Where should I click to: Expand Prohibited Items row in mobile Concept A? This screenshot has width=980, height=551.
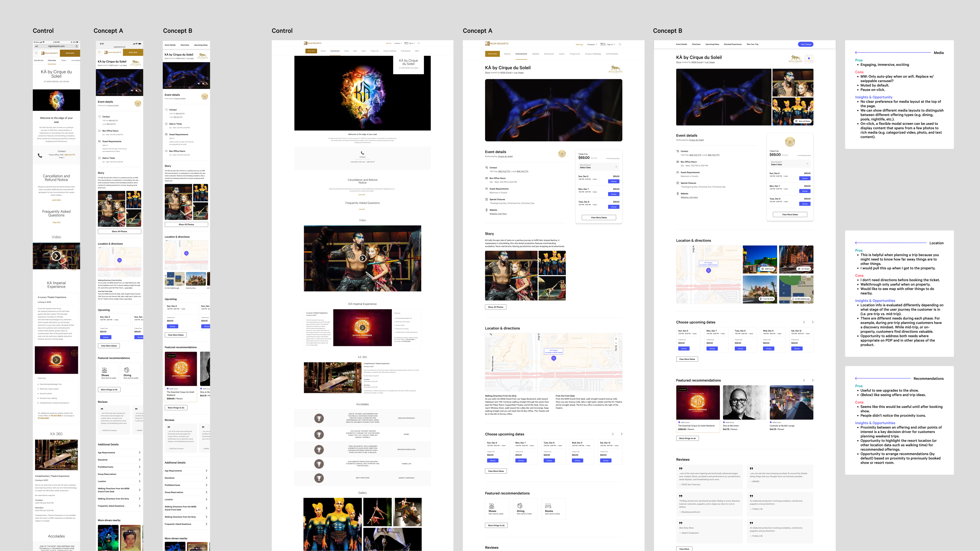tap(119, 467)
